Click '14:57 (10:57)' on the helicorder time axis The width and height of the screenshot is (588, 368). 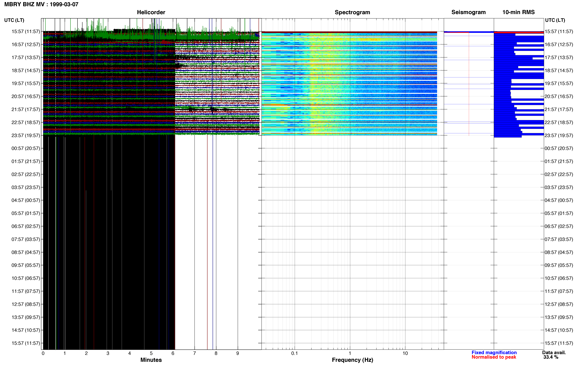26,330
